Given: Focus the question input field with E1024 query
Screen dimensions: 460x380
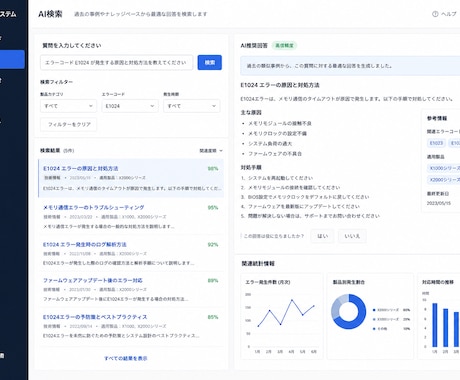Looking at the screenshot, I should 117,63.
